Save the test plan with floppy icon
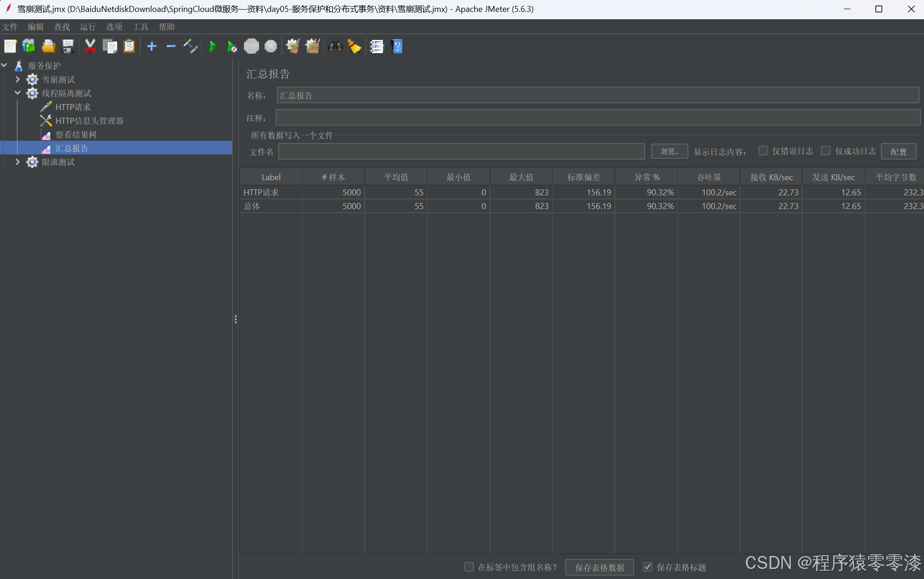 click(68, 46)
